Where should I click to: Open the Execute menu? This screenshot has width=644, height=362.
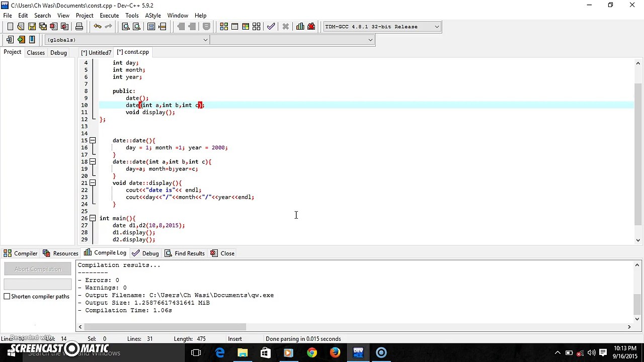click(x=109, y=16)
